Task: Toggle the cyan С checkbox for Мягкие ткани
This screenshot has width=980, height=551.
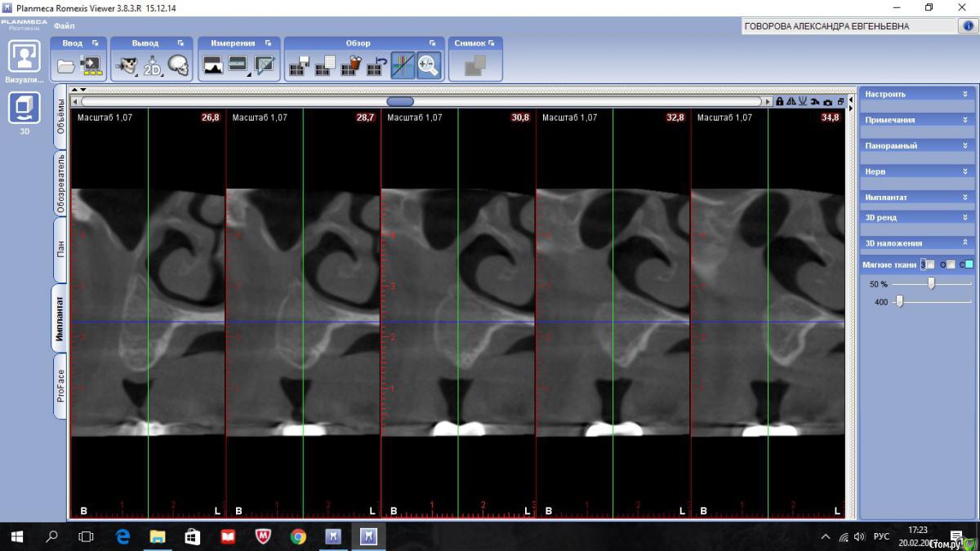Action: [x=969, y=264]
